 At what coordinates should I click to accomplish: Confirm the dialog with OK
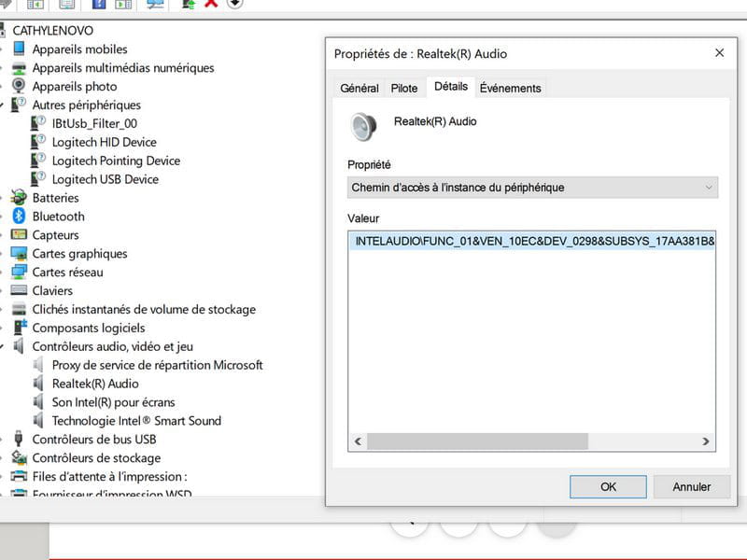pos(608,486)
